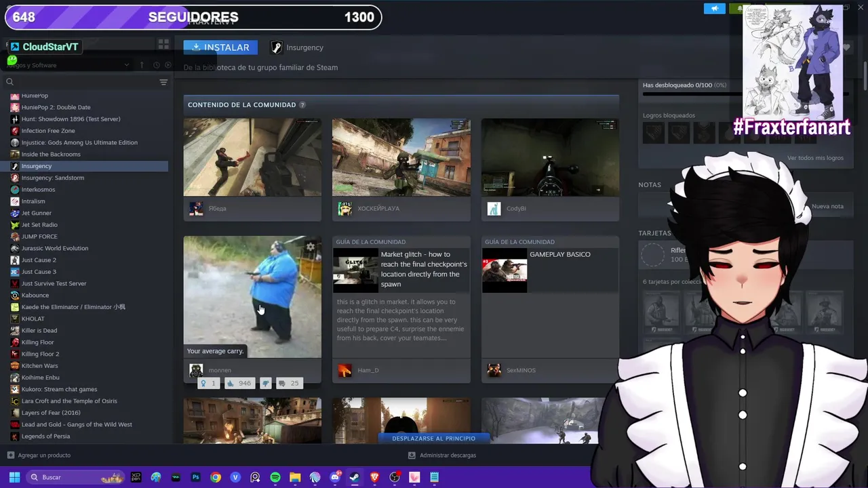Add a product via Agregar un producto
This screenshot has width=868, height=488.
click(x=39, y=455)
